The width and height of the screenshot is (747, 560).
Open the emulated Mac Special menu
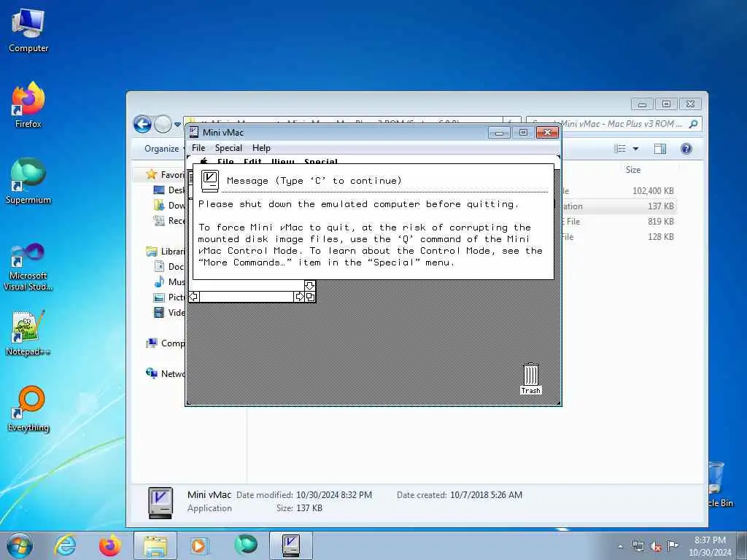click(321, 161)
